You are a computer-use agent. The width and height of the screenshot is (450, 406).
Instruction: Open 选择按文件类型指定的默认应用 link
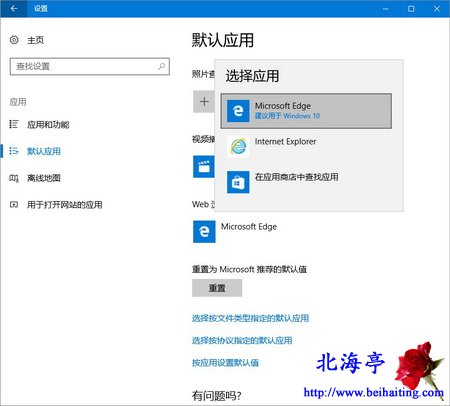pyautogui.click(x=250, y=318)
